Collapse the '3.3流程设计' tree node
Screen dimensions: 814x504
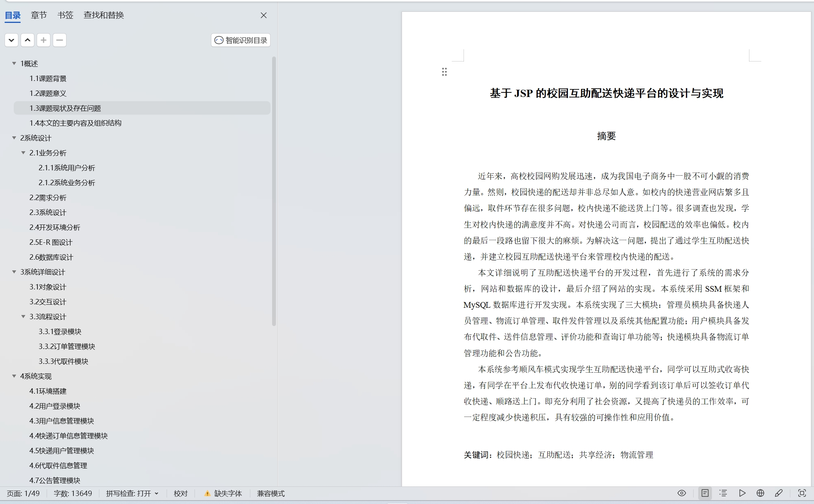click(x=23, y=317)
